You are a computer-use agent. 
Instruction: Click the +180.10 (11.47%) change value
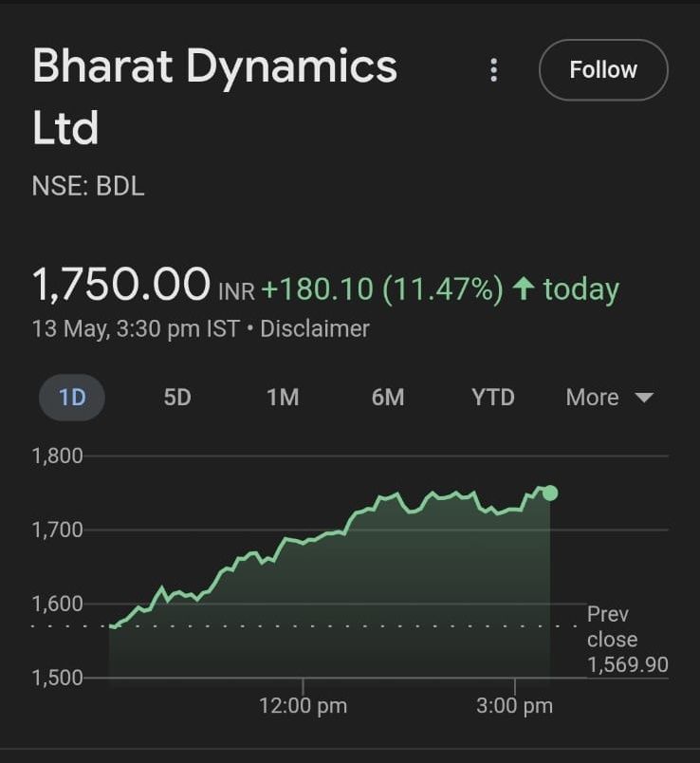382,289
